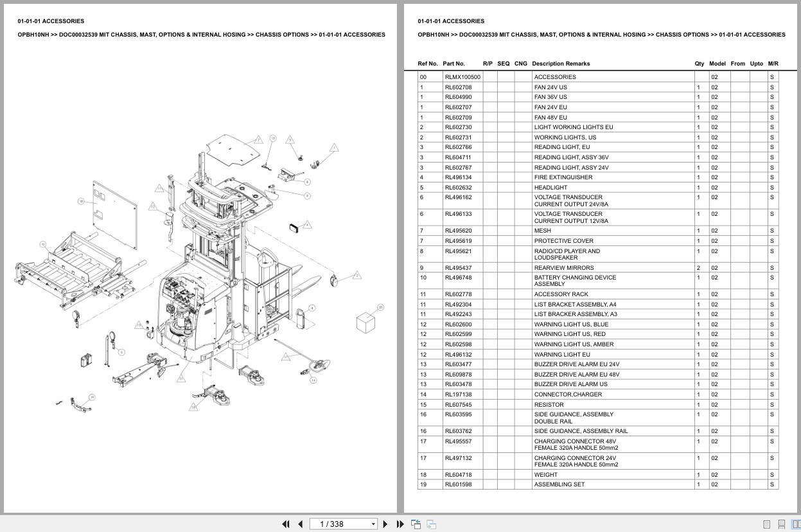Click the previous view icon
Image resolution: width=801 pixels, height=532 pixels.
point(416,524)
